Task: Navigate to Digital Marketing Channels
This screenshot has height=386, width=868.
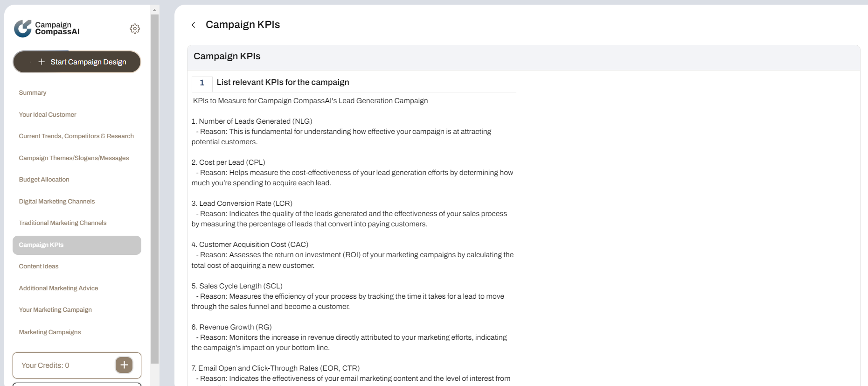Action: click(x=56, y=202)
